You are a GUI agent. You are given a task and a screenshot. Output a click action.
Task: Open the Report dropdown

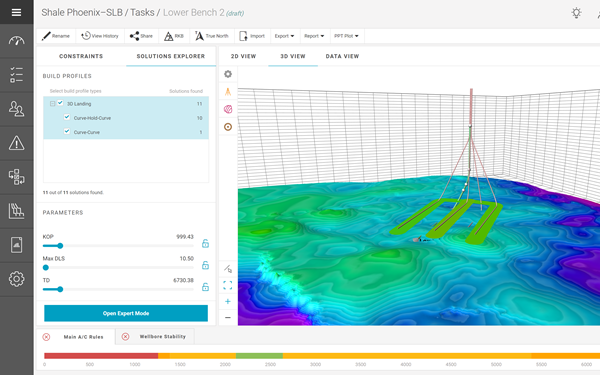314,36
